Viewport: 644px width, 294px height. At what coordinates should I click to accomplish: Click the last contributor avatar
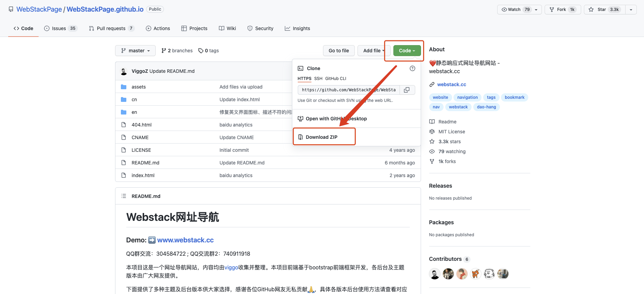[503, 274]
